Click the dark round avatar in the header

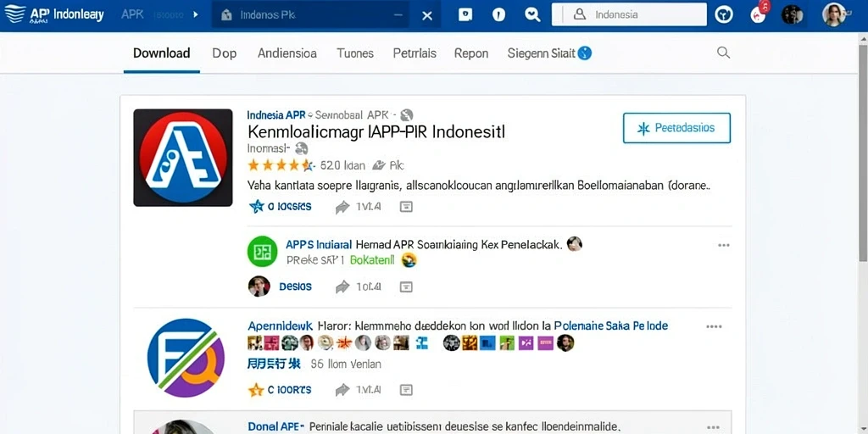tap(792, 15)
